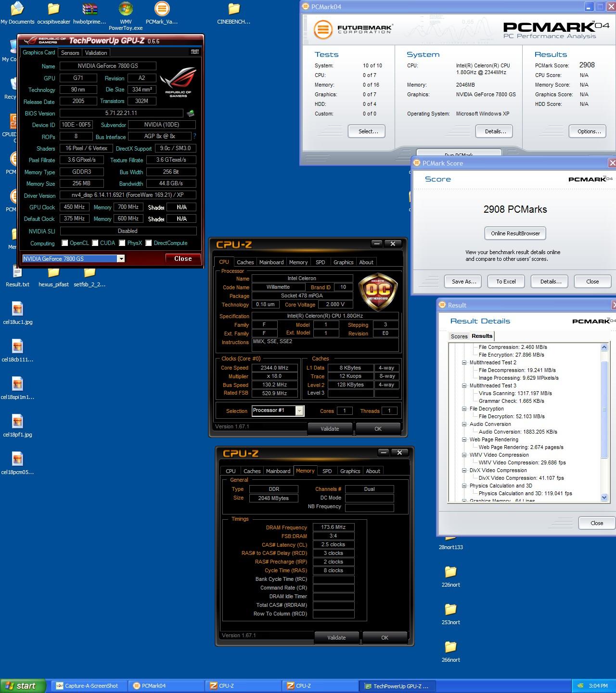
Task: Enable the CUDA checkbox in GPU-Z
Action: point(95,243)
